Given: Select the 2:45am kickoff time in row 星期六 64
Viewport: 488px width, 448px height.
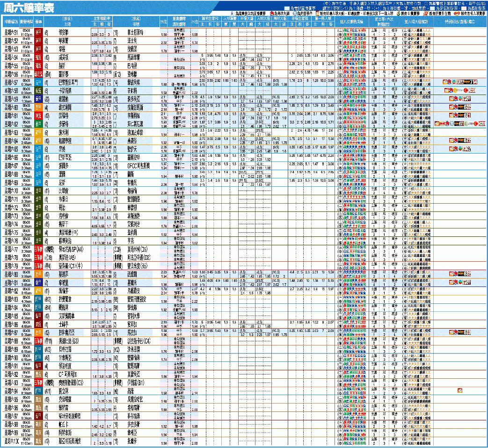Looking at the screenshot, I should (27, 143).
